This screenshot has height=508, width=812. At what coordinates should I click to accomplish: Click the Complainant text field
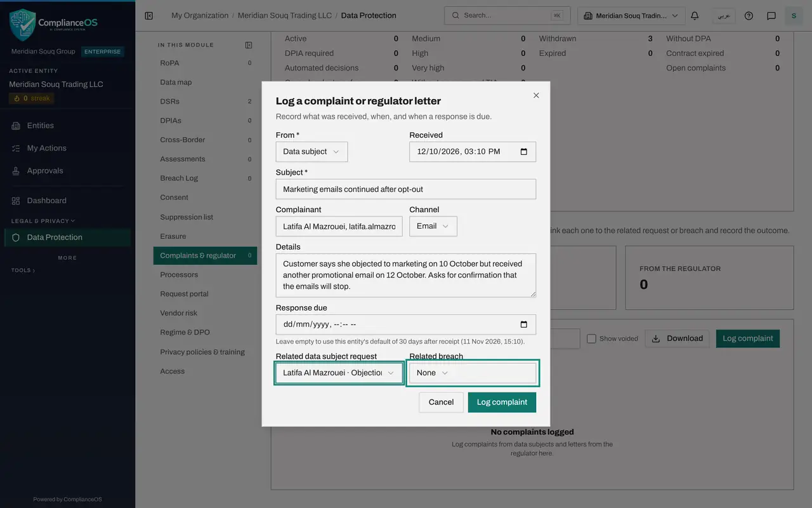(339, 226)
